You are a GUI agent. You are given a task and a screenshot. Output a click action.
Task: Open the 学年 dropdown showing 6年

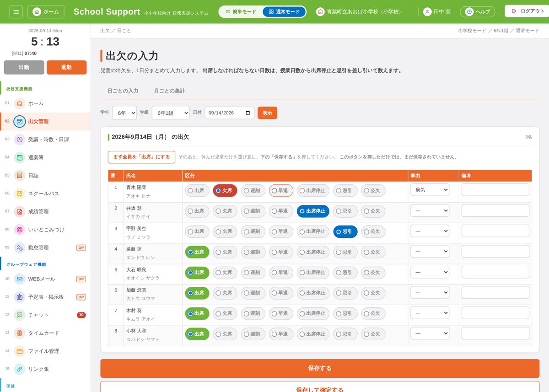click(124, 113)
